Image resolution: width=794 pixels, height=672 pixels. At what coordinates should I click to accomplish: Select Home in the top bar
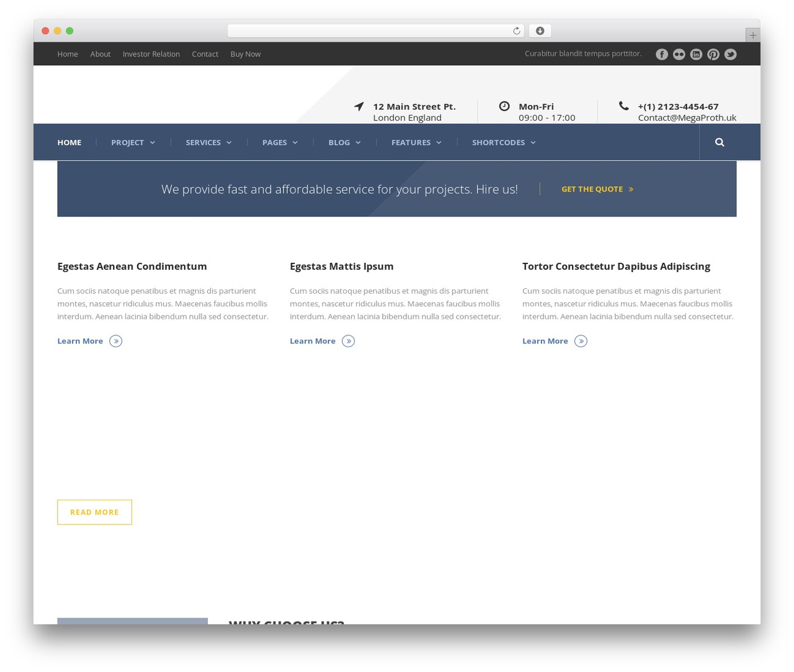[x=68, y=55]
